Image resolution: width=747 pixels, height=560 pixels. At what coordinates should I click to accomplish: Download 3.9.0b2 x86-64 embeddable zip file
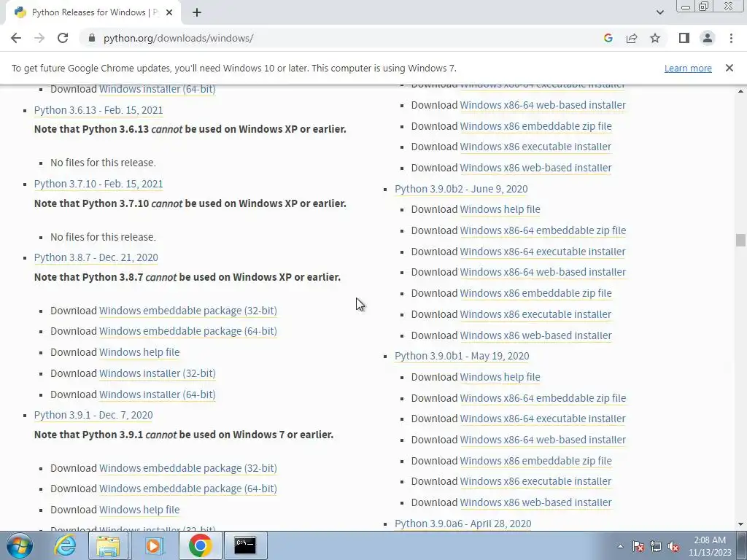(543, 230)
